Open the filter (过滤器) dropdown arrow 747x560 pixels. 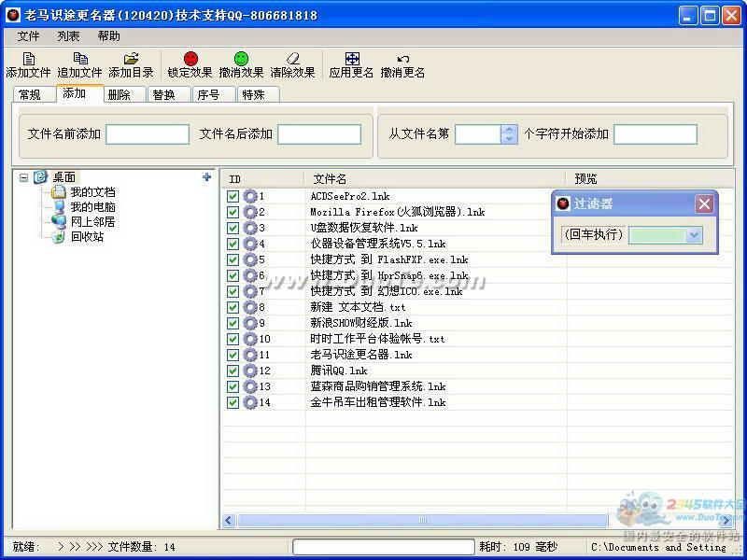tap(694, 235)
